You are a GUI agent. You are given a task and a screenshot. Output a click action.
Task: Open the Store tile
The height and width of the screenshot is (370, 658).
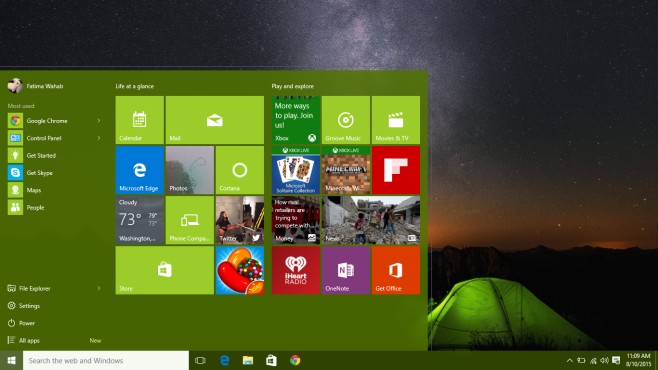[x=164, y=270]
